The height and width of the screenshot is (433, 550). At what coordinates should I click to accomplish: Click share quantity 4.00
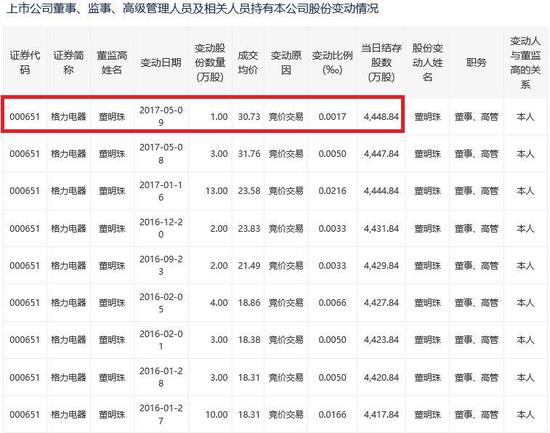[x=219, y=302]
